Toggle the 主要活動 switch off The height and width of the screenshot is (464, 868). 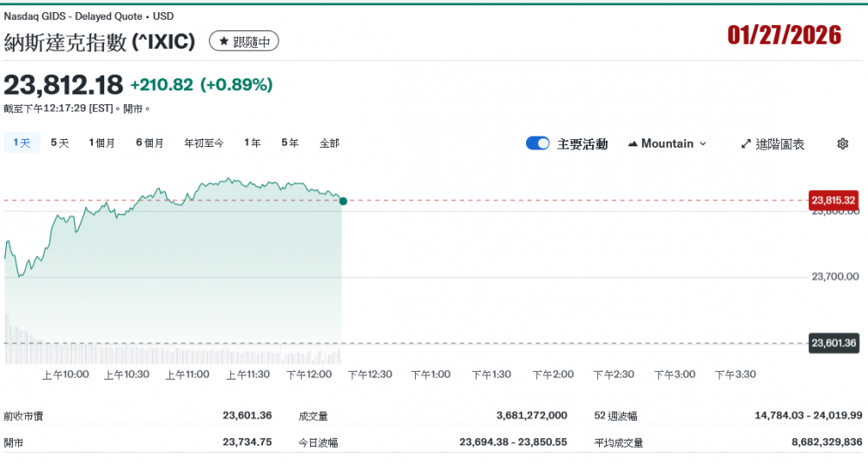click(x=537, y=143)
